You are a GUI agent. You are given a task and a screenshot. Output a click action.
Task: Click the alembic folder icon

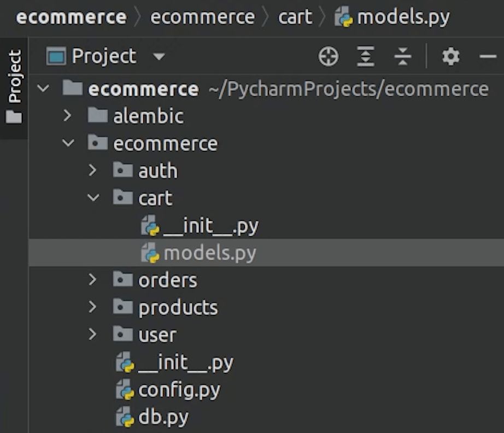[x=98, y=116]
